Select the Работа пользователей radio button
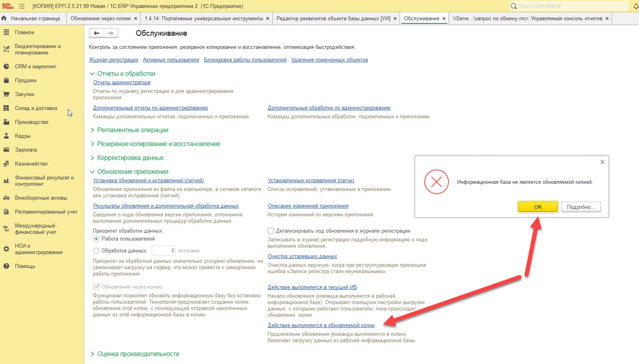Screen dimensions: 639x364 coord(96,239)
